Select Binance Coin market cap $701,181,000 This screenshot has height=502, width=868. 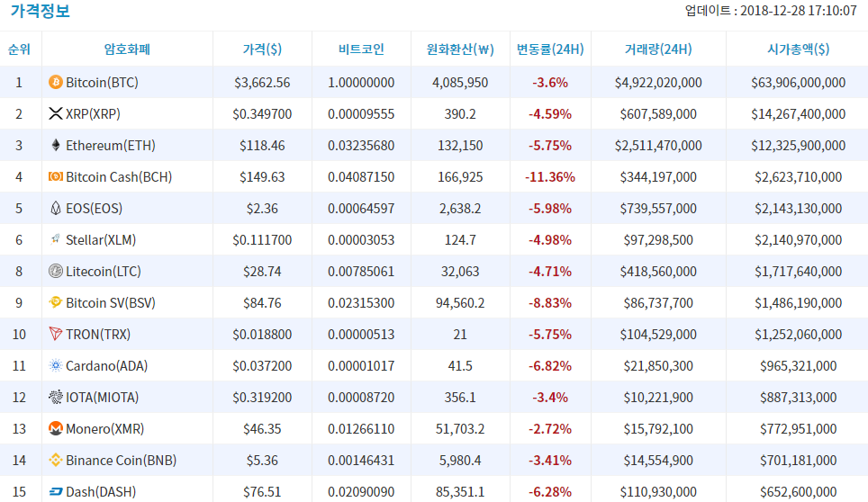tap(799, 461)
